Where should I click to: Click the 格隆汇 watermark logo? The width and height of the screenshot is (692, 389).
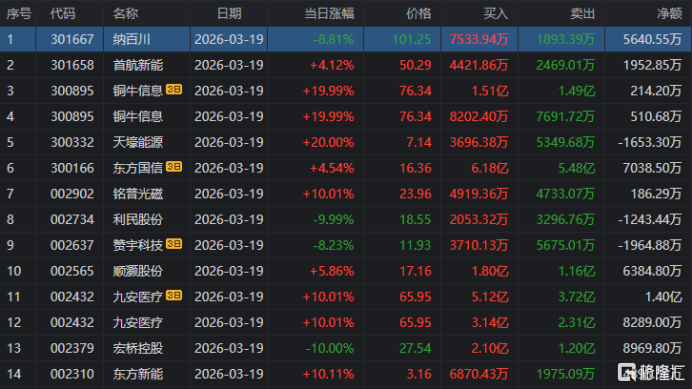coord(651,372)
